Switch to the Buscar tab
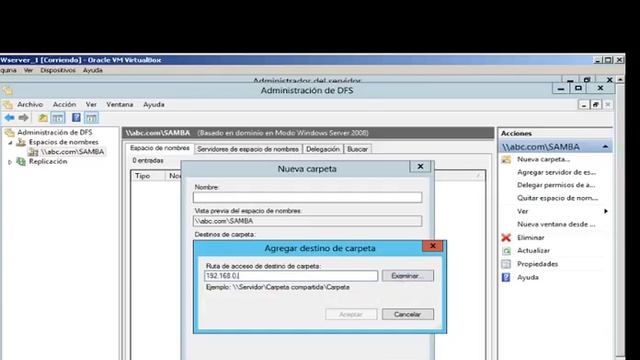 358,149
